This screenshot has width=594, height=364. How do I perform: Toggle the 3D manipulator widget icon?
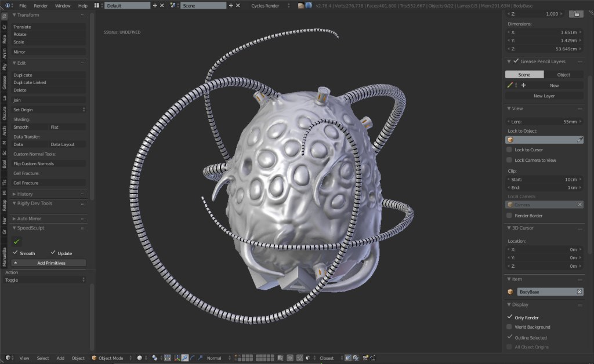(x=177, y=358)
